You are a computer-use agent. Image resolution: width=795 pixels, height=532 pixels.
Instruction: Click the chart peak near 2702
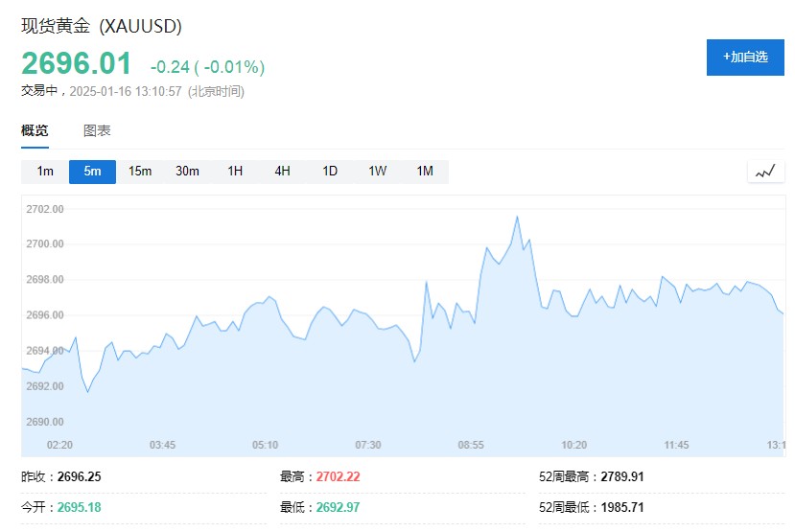click(x=517, y=217)
